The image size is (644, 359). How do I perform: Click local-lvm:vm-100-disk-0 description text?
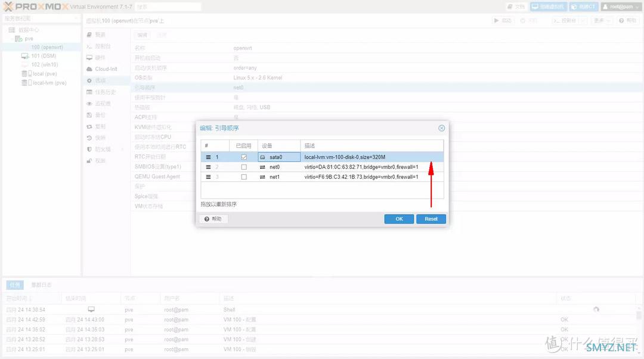coord(345,157)
